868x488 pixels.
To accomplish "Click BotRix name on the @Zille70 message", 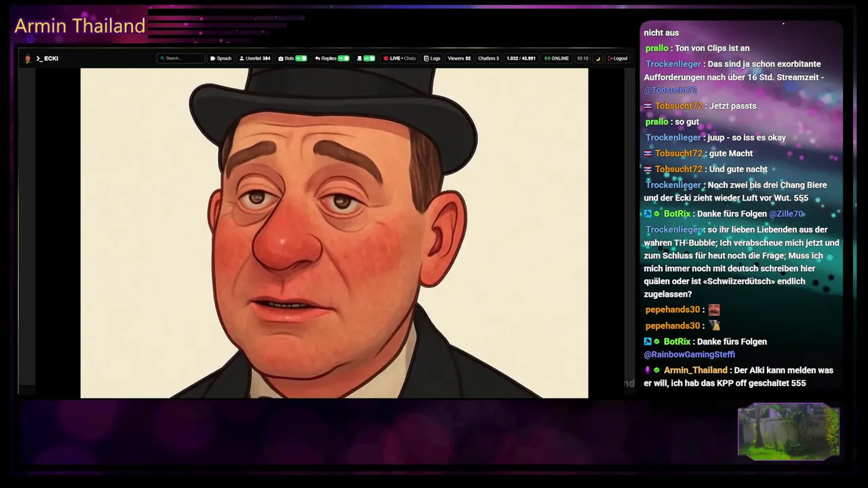I will click(677, 213).
